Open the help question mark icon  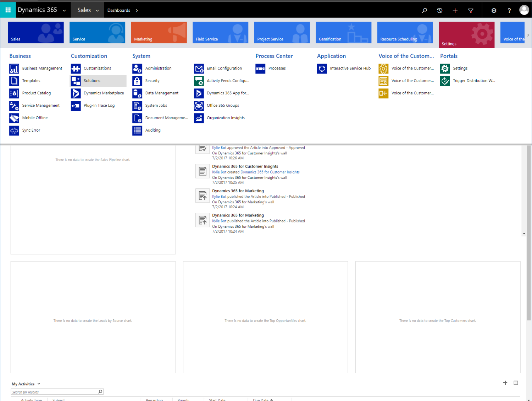[x=509, y=10]
